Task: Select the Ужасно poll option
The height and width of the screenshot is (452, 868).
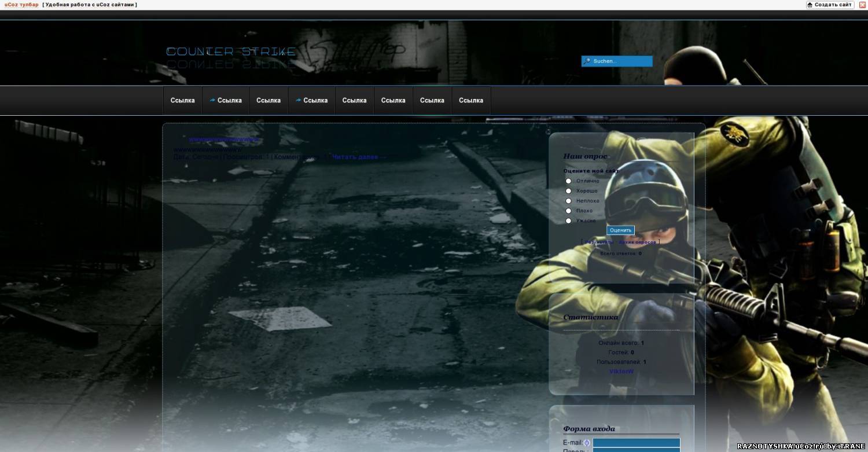Action: tap(568, 221)
